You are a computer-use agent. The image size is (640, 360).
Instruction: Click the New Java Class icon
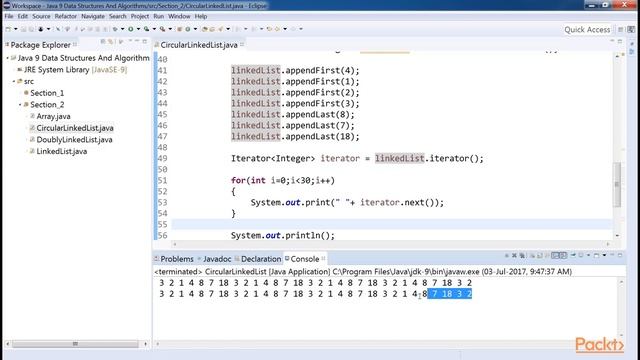[x=188, y=29]
